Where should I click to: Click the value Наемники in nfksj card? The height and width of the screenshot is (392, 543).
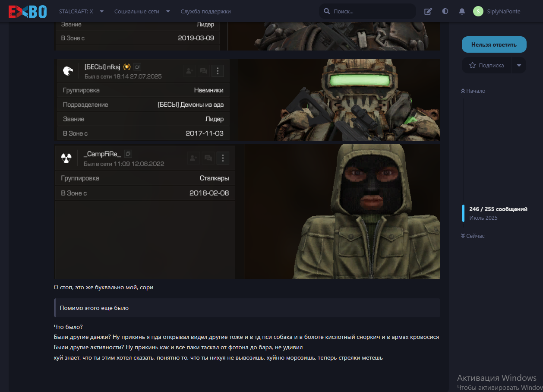(209, 90)
